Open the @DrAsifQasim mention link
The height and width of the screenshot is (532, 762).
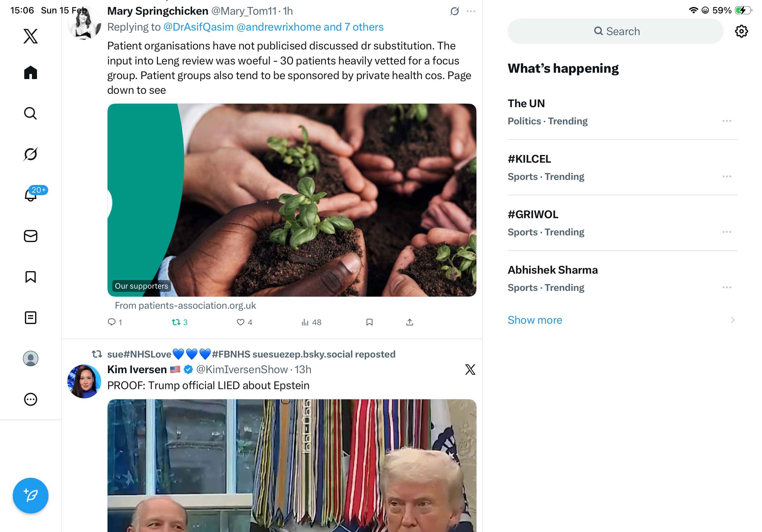point(198,27)
